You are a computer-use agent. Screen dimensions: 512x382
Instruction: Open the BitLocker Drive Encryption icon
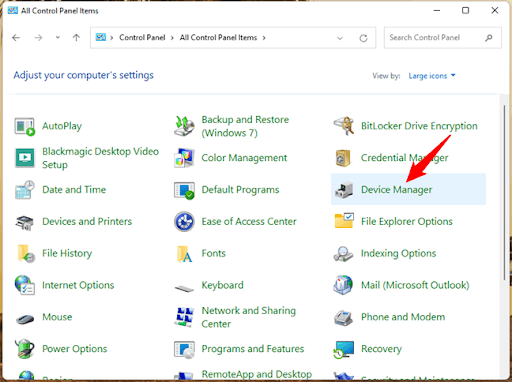tap(344, 126)
